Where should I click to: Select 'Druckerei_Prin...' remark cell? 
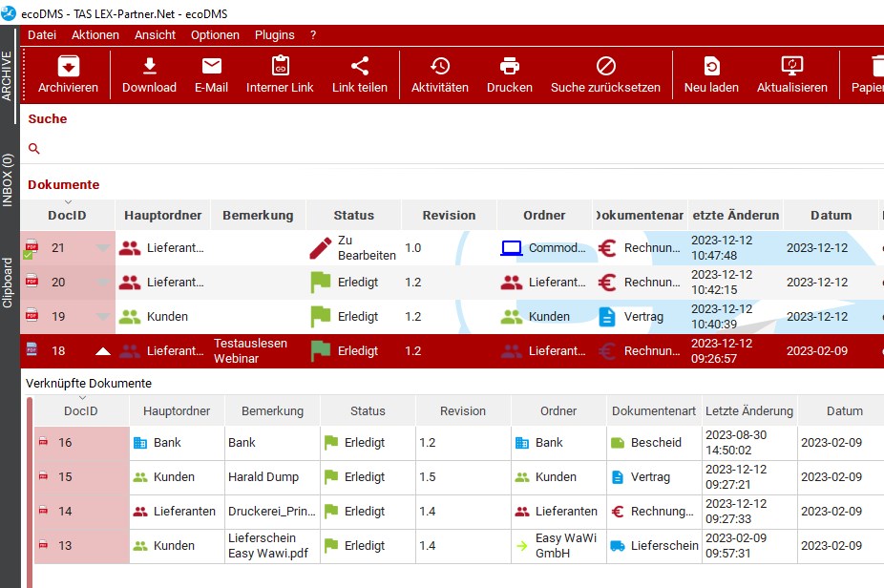coord(272,512)
